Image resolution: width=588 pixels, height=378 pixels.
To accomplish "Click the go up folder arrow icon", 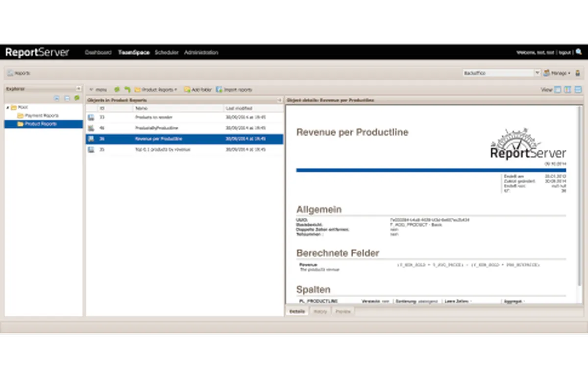I will tap(127, 90).
